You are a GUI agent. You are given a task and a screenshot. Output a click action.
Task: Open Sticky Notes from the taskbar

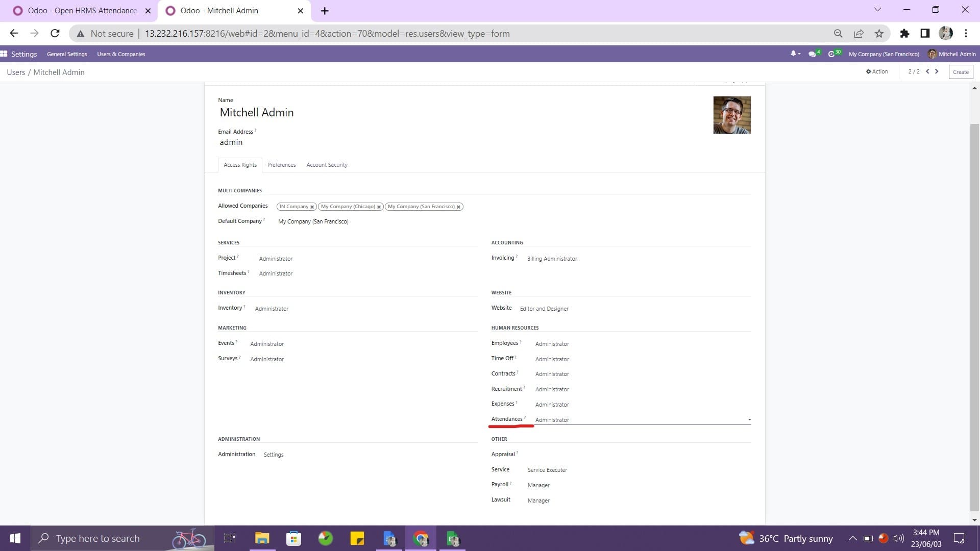coord(357,538)
